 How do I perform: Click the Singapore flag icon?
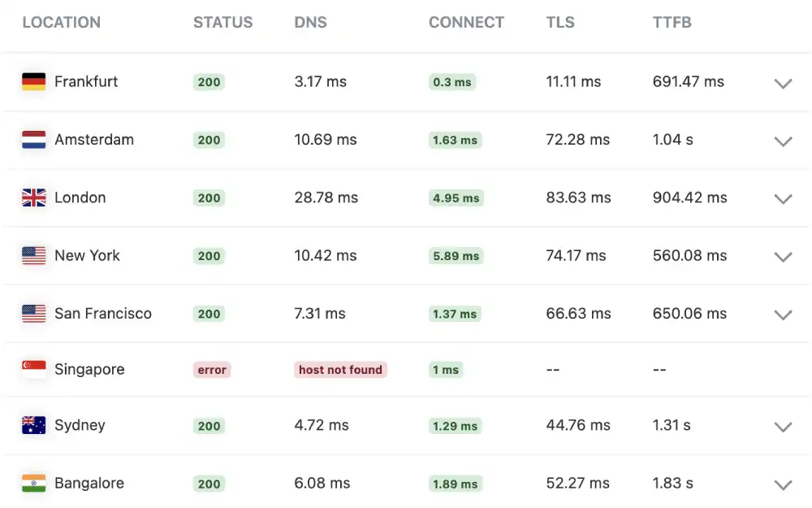pos(32,369)
